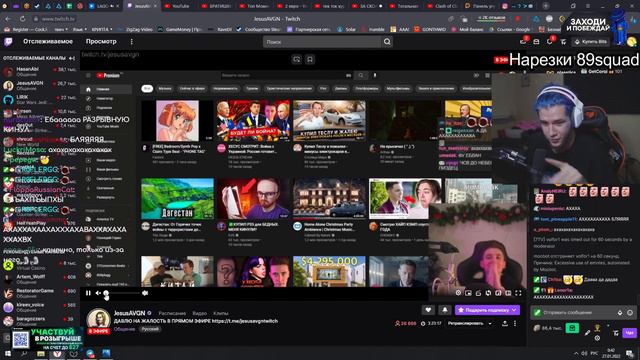Go back with browser back arrow
The height and width of the screenshot is (360, 640).
pos(8,19)
